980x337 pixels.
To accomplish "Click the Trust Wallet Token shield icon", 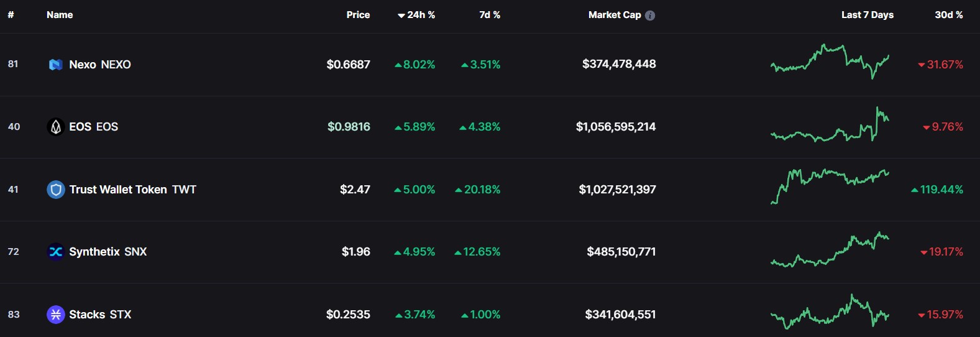I will click(56, 190).
